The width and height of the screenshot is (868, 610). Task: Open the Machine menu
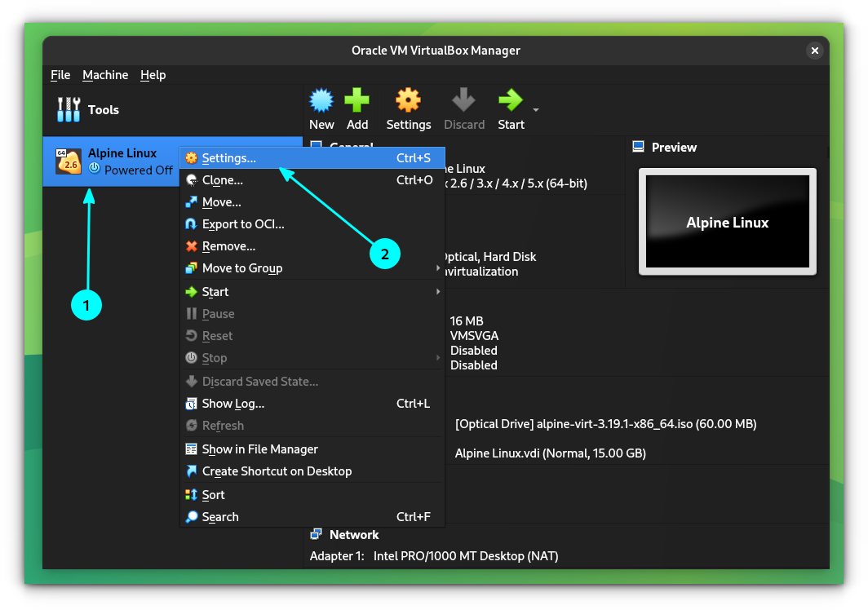tap(105, 74)
